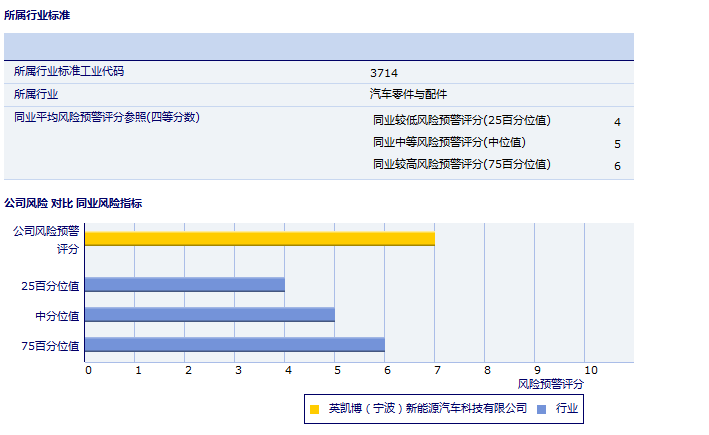
Task: Click the industry code value 3714
Action: tap(384, 73)
